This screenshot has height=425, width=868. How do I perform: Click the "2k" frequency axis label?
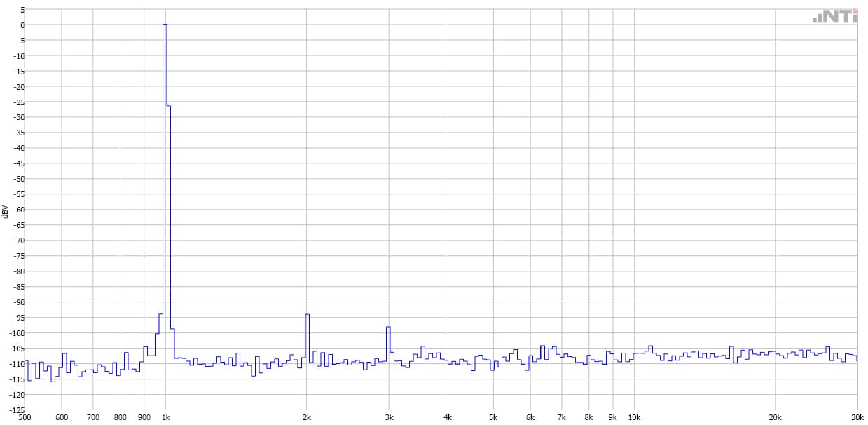click(x=307, y=417)
